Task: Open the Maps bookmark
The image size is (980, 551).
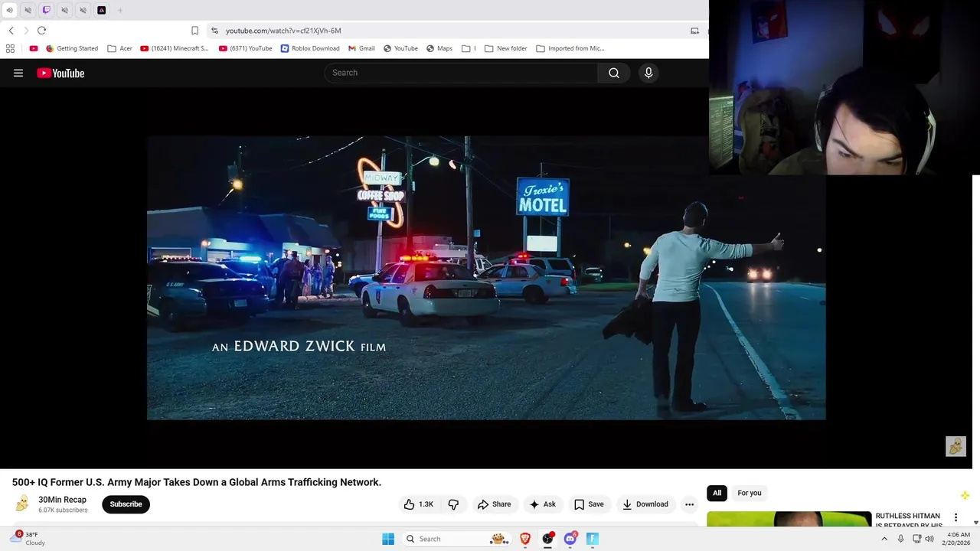Action: pyautogui.click(x=439, y=48)
